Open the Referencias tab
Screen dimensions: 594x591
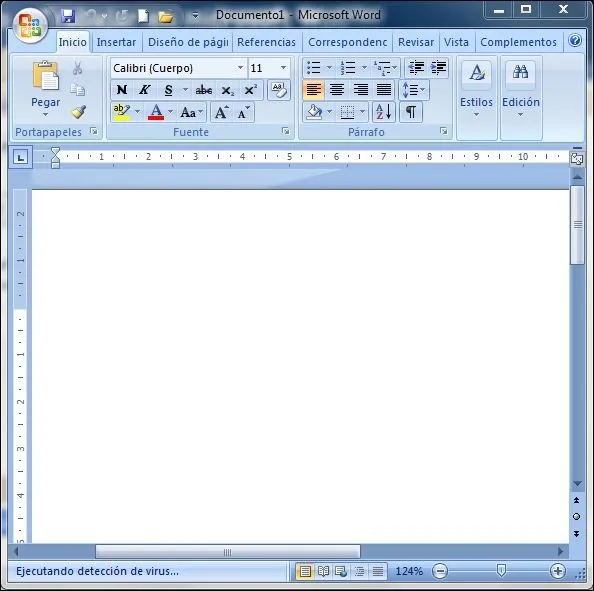pos(266,42)
